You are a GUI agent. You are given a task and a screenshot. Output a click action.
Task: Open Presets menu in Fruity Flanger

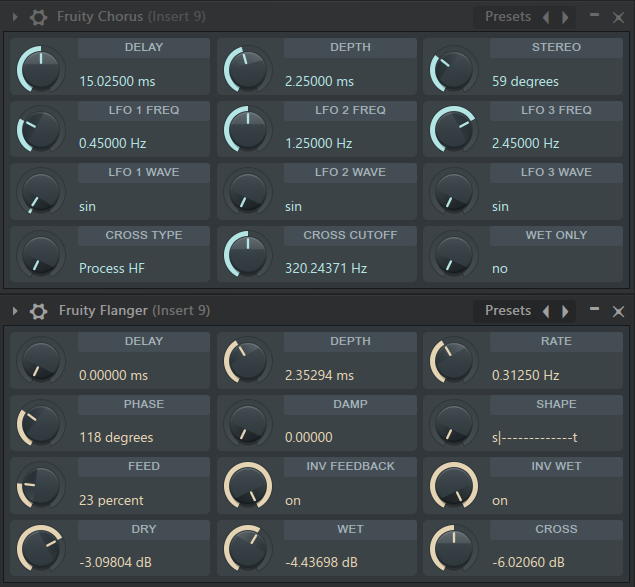(508, 311)
